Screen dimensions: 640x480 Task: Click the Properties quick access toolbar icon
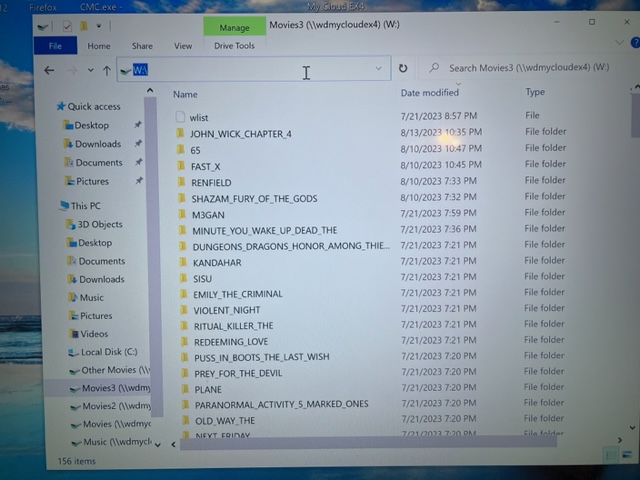(x=67, y=27)
